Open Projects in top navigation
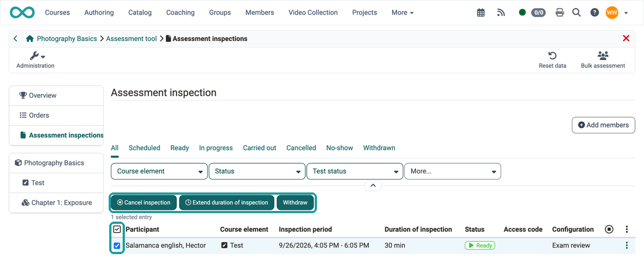The width and height of the screenshot is (644, 262). coord(365,12)
